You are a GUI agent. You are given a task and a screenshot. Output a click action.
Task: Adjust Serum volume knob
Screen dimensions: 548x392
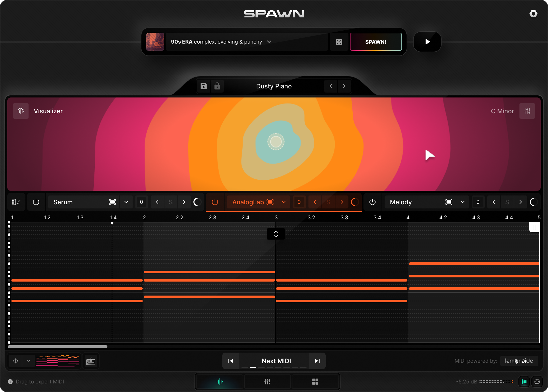click(x=198, y=202)
